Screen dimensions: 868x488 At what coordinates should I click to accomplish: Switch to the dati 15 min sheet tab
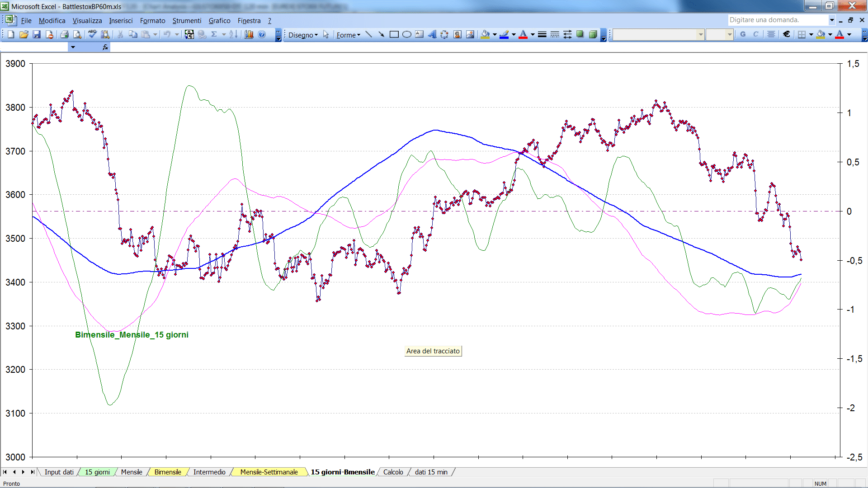pos(431,472)
